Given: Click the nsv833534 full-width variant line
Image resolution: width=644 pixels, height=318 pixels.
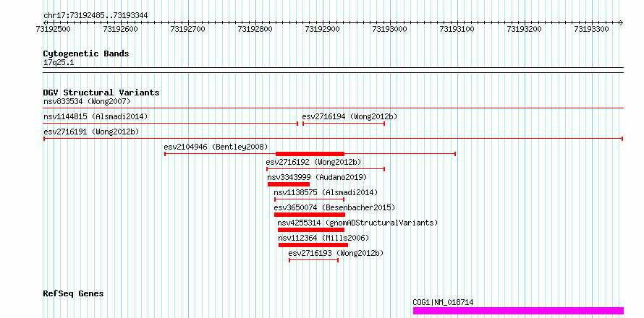Looking at the screenshot, I should coord(334,108).
